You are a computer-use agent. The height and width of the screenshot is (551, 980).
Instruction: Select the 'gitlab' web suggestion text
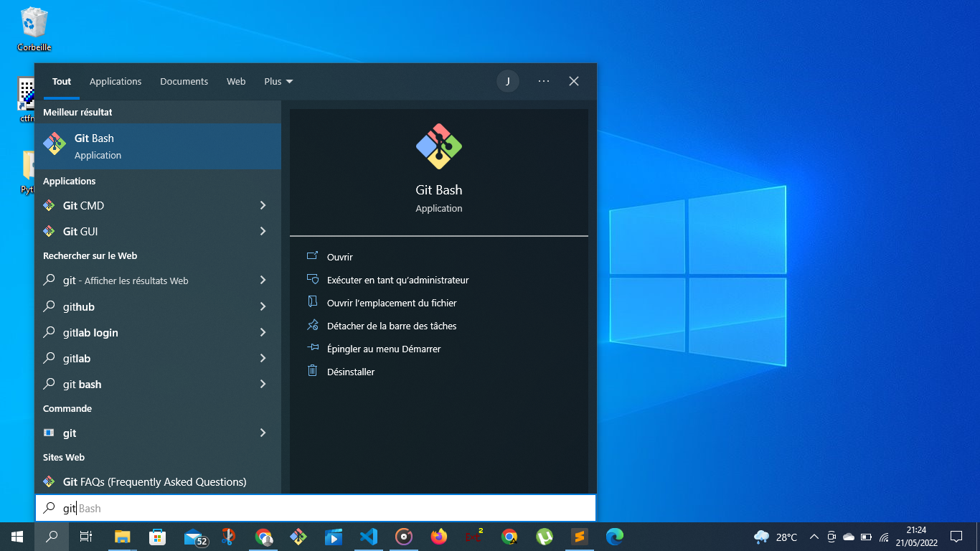pyautogui.click(x=77, y=358)
